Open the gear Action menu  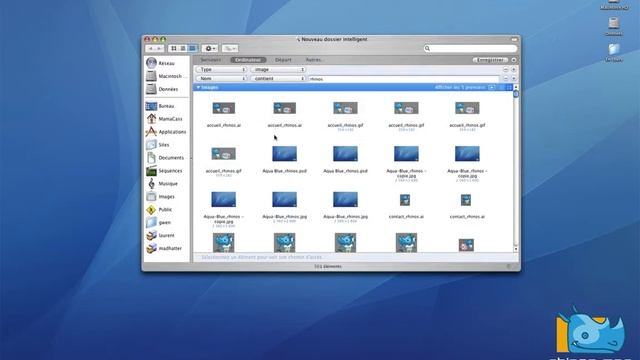[210, 49]
